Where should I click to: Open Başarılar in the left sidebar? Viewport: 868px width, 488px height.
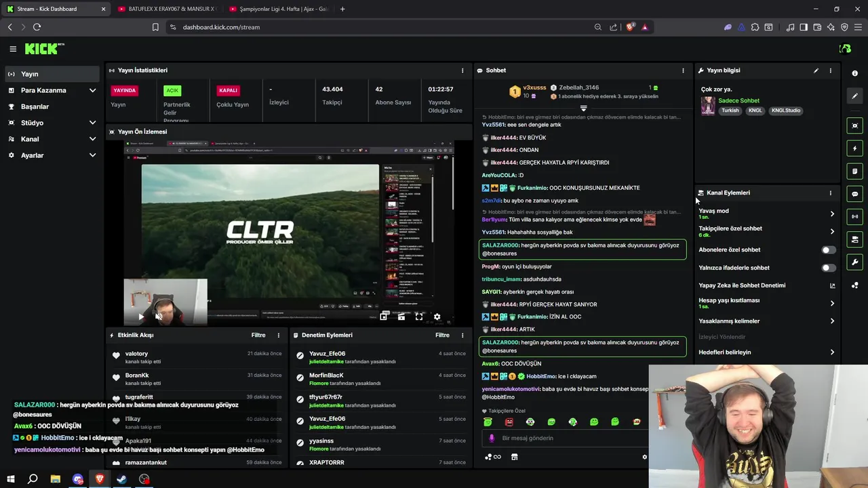pyautogui.click(x=52, y=106)
